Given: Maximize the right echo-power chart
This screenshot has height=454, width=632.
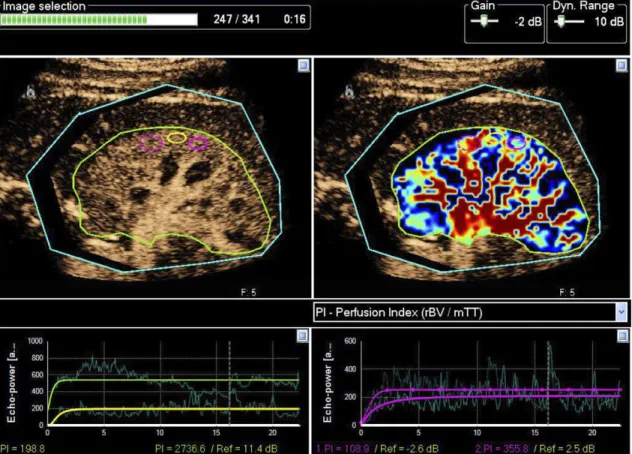Looking at the screenshot, I should [x=622, y=335].
